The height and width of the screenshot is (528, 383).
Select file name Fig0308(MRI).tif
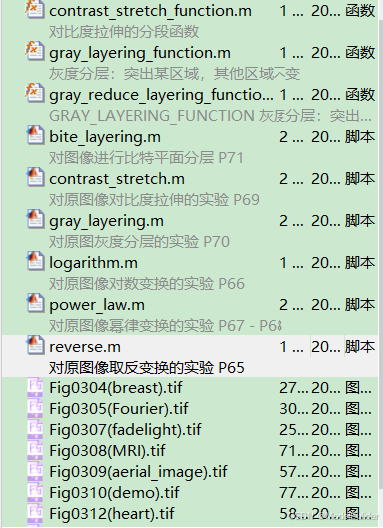[107, 451]
